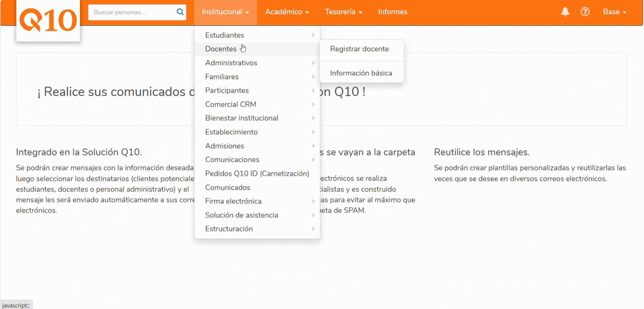Select Docentes in the Institucional menu
Screen dimensions: 644x309
coord(257,49)
